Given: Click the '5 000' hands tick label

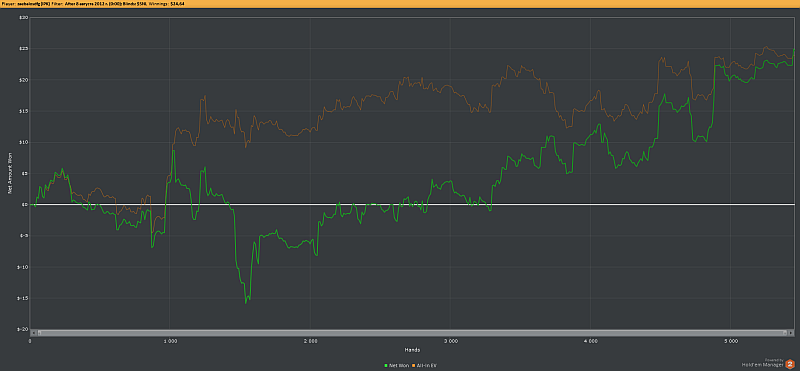Looking at the screenshot, I should pyautogui.click(x=730, y=340).
